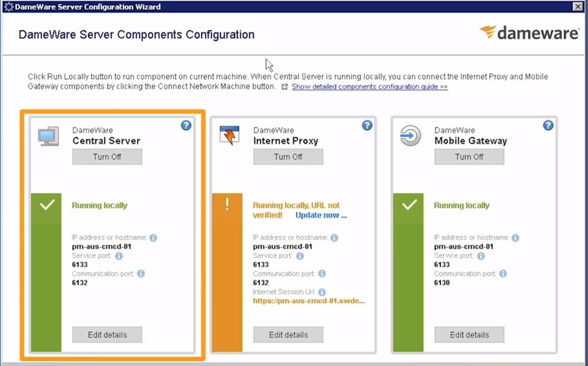Viewport: 588px width, 366px height.
Task: Select Central Server communication port 6132
Action: pos(79,283)
